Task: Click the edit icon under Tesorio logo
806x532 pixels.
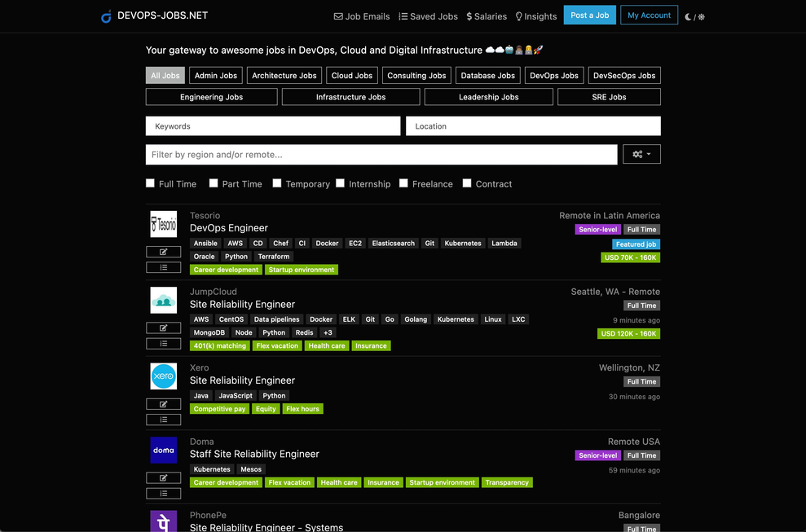Action: click(163, 252)
